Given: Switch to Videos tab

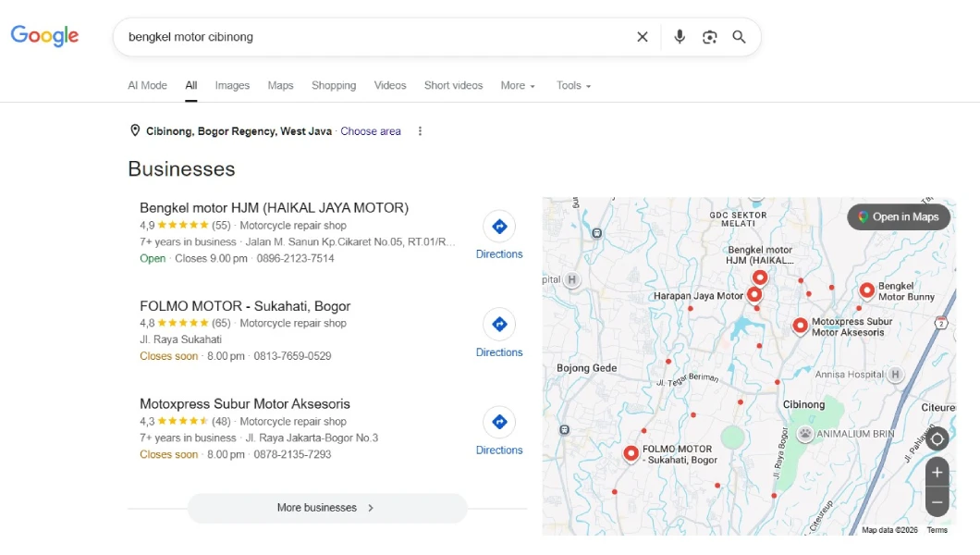Looking at the screenshot, I should click(390, 86).
